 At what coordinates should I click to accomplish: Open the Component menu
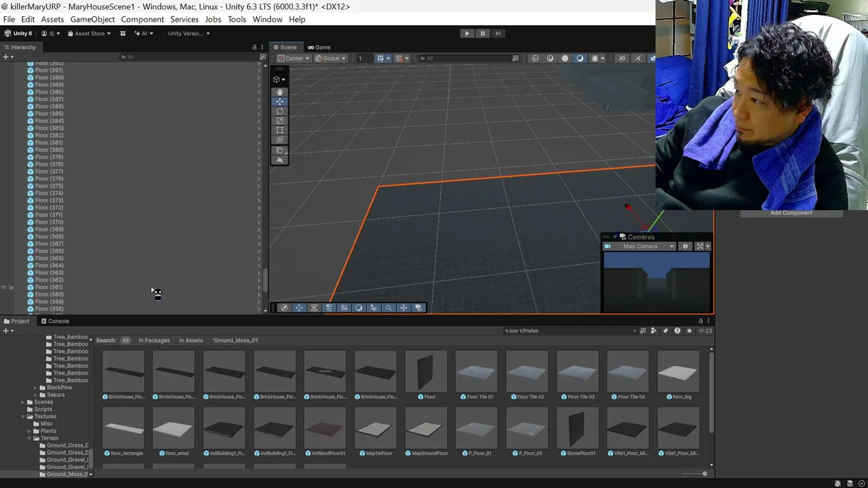(142, 19)
